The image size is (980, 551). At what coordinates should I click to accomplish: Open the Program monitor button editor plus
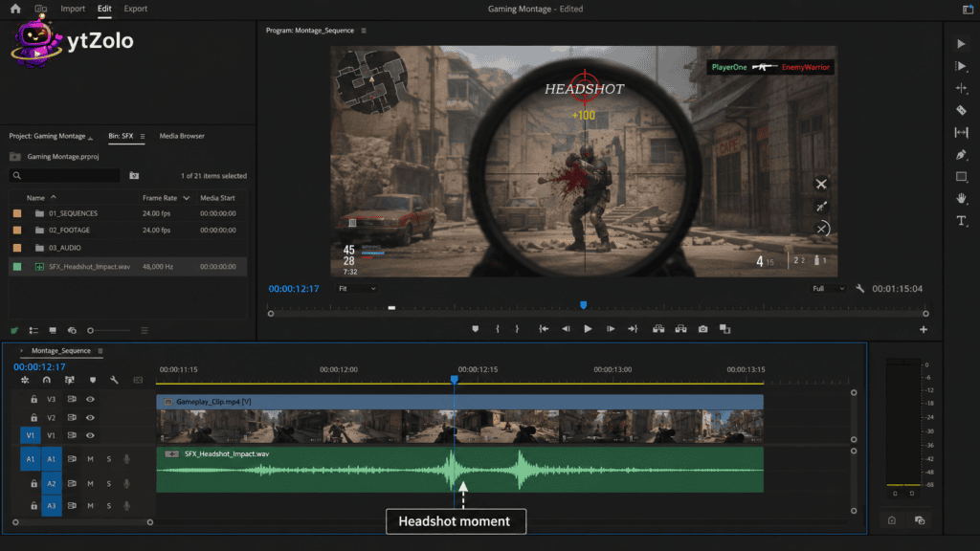pyautogui.click(x=924, y=329)
